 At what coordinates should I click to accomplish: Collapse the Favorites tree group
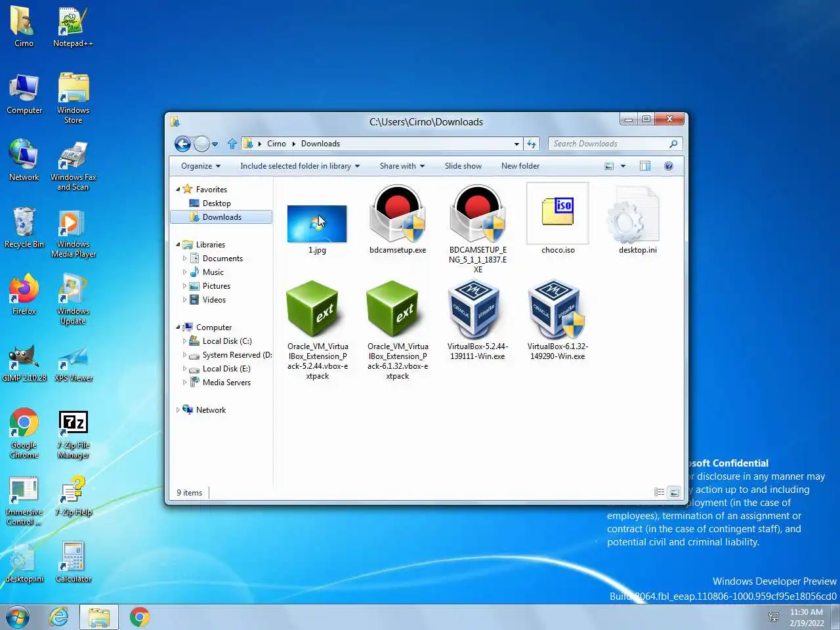178,189
